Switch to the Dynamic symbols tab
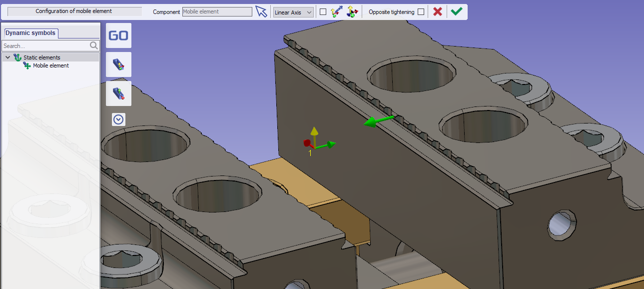This screenshot has width=644, height=289. [x=30, y=33]
